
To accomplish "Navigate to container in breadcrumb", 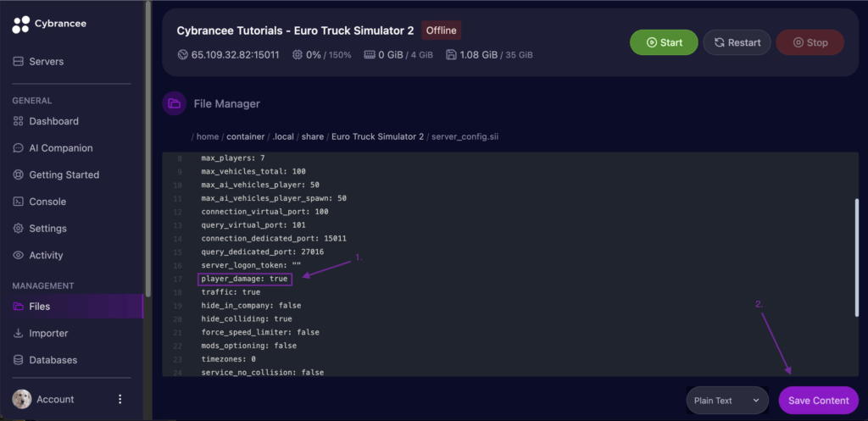I will tap(245, 136).
